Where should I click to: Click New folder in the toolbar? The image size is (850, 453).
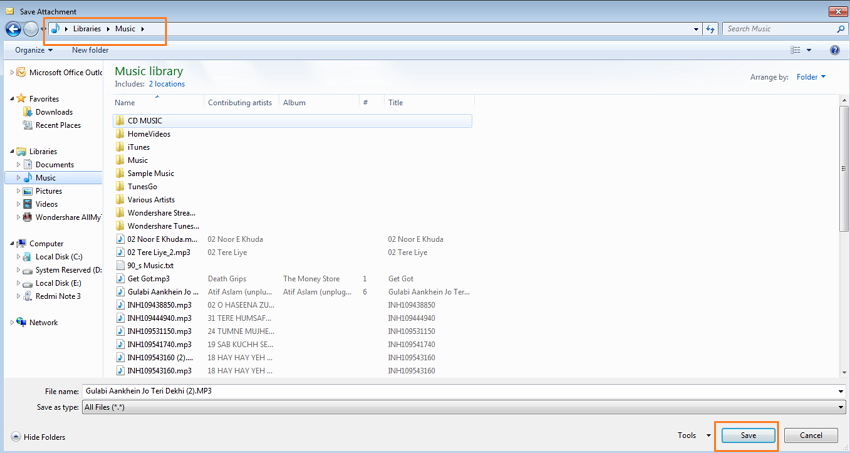(90, 50)
